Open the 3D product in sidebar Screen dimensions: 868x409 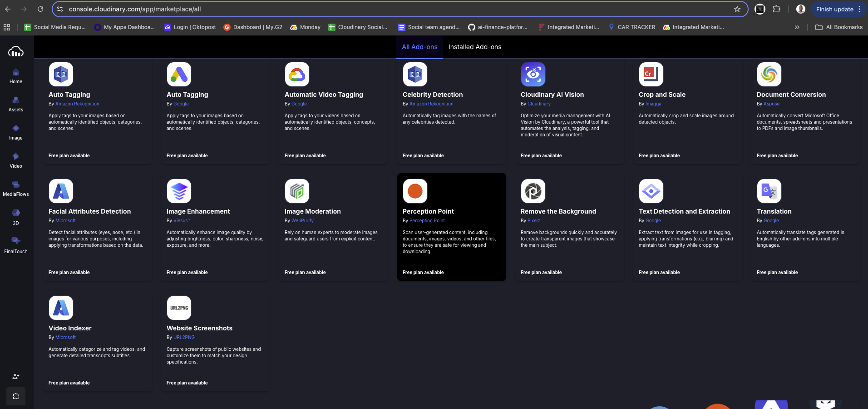click(16, 217)
